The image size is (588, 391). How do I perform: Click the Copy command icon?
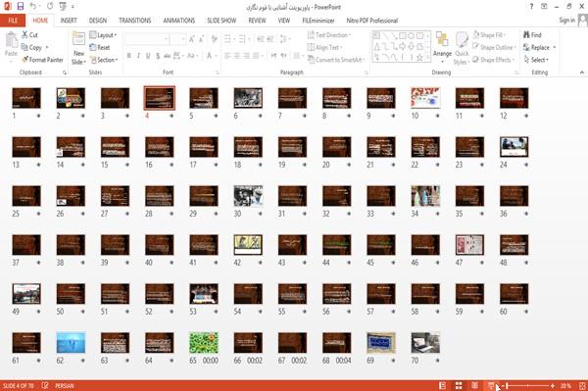(x=24, y=47)
